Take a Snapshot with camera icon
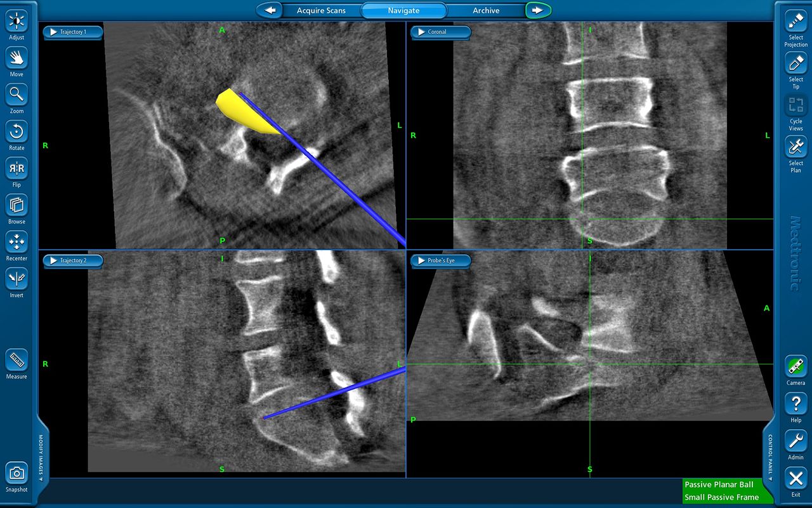 [x=16, y=474]
